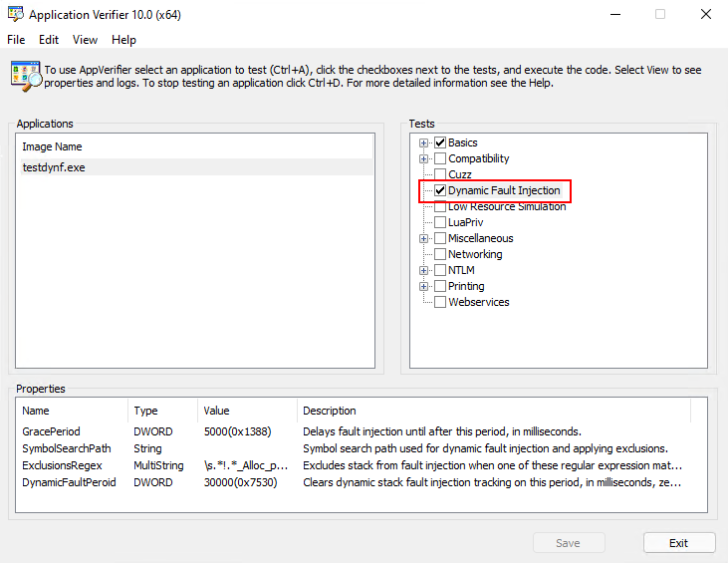The height and width of the screenshot is (563, 728).
Task: Open the Edit menu
Action: tap(49, 40)
